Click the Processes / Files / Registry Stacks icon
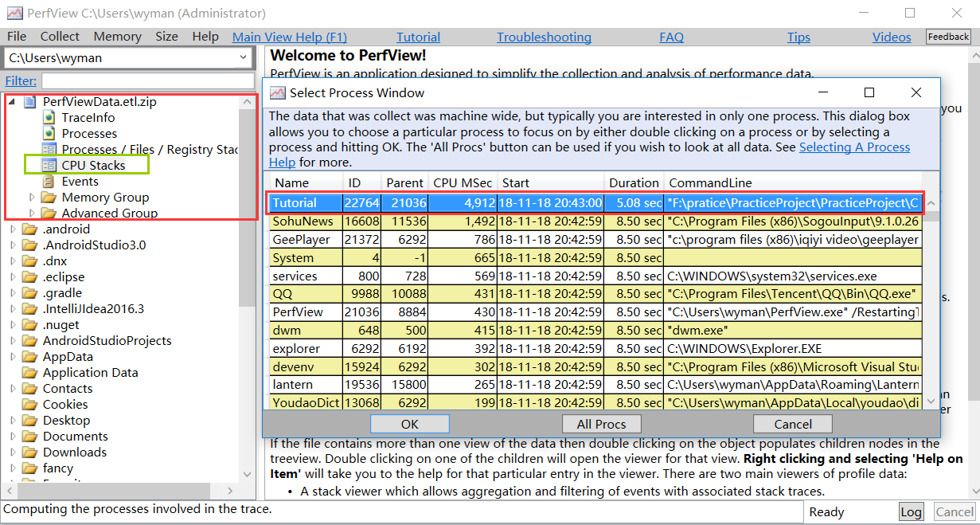This screenshot has width=980, height=525. [x=49, y=150]
